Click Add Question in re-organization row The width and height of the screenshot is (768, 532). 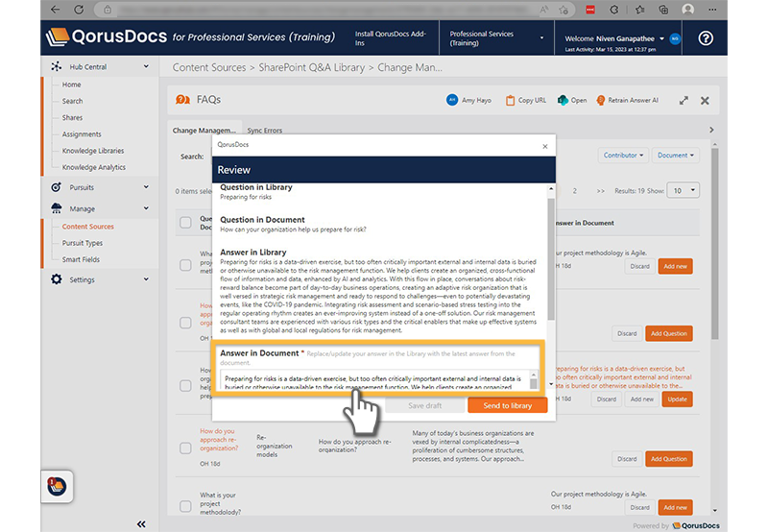pyautogui.click(x=668, y=459)
